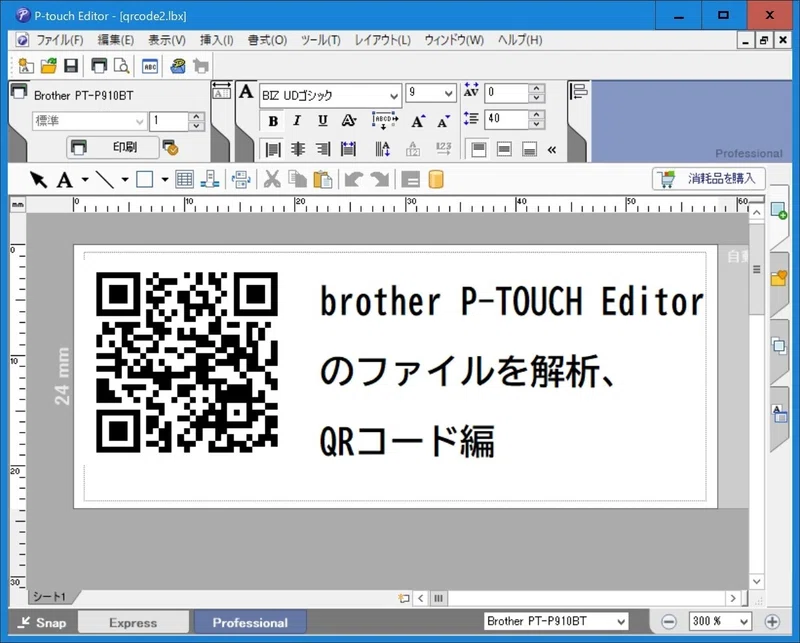
Task: Click the vertical text icon
Action: [x=382, y=149]
